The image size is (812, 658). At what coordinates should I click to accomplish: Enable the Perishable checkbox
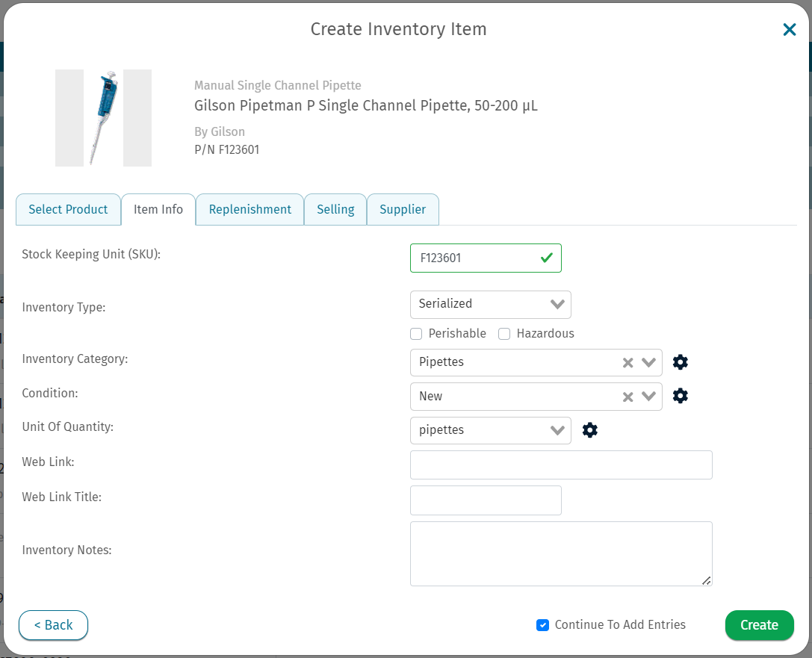click(416, 334)
